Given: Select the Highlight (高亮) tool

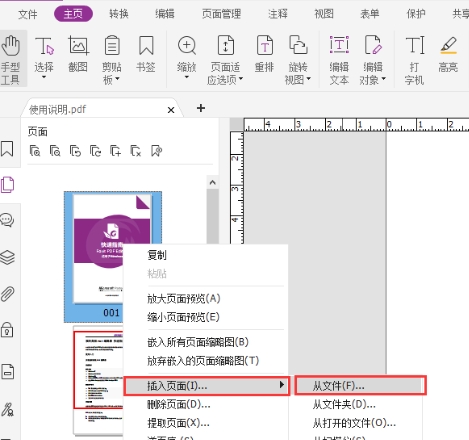Looking at the screenshot, I should point(448,54).
